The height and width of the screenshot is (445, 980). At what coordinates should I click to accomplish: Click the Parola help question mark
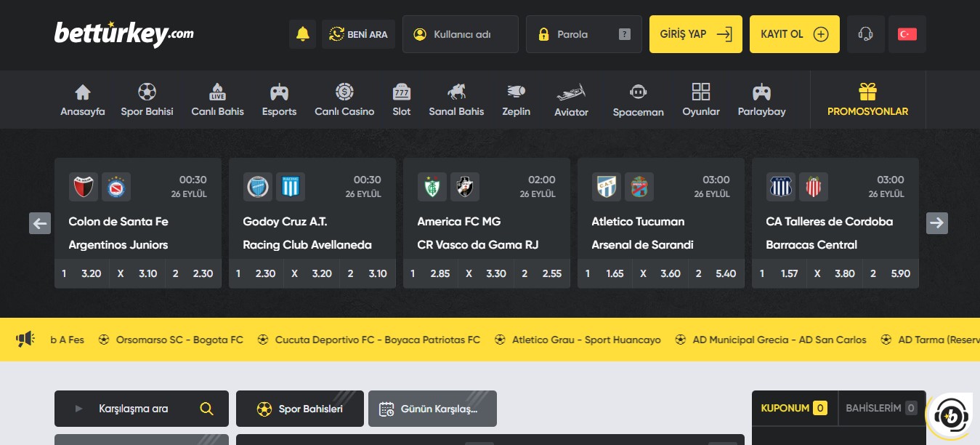[624, 34]
